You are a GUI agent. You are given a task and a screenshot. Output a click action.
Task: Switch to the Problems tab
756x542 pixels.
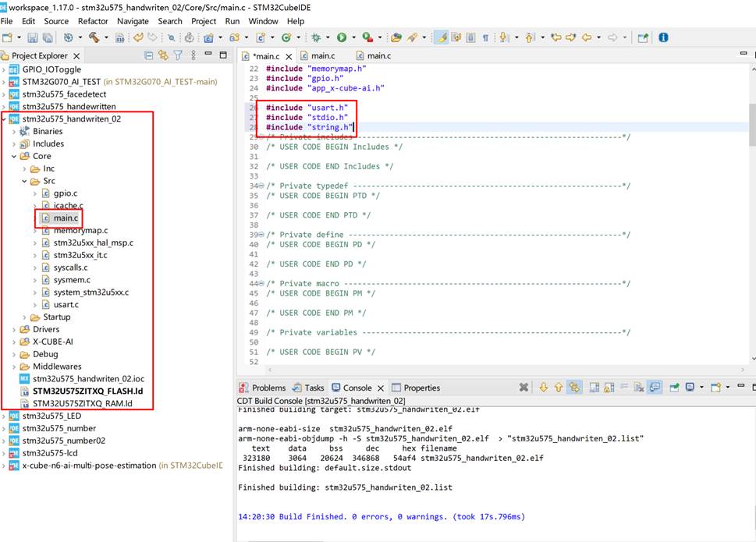[x=263, y=388]
